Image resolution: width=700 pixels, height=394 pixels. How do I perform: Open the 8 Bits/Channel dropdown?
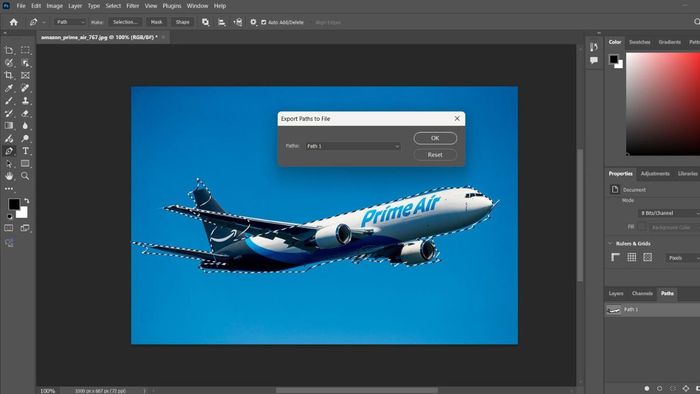pyautogui.click(x=669, y=213)
